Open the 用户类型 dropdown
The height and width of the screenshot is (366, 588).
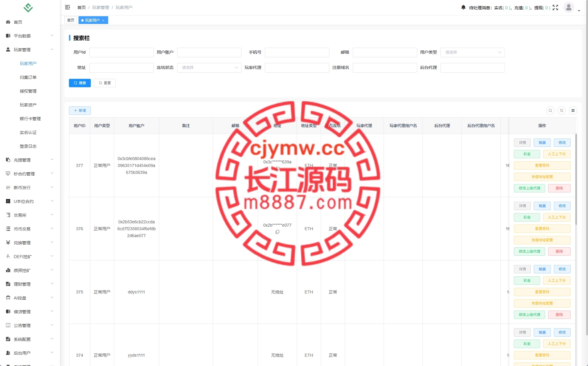pyautogui.click(x=473, y=52)
